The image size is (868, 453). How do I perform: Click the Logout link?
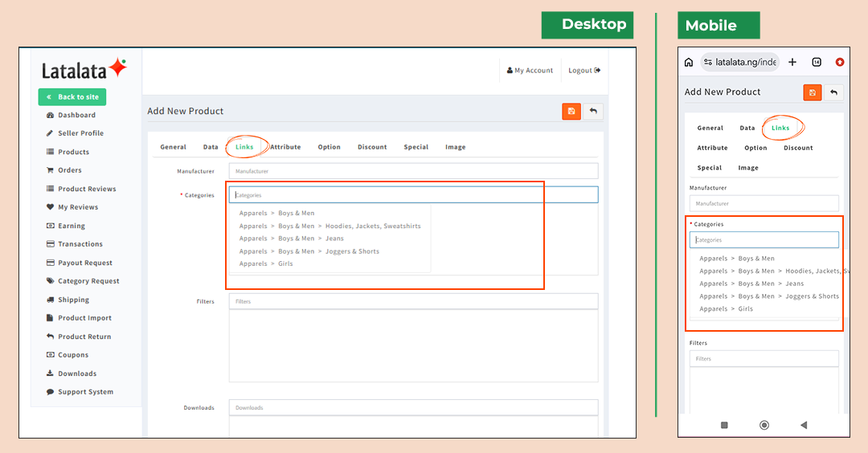click(584, 70)
